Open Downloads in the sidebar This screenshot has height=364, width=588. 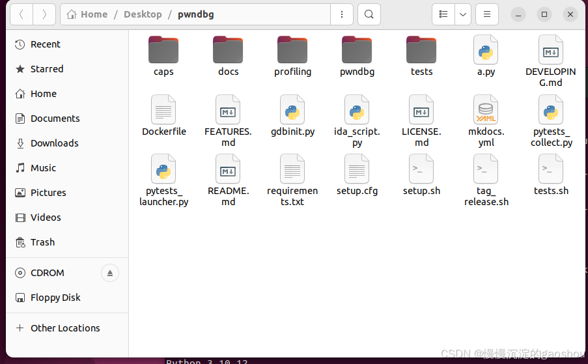[x=68, y=143]
